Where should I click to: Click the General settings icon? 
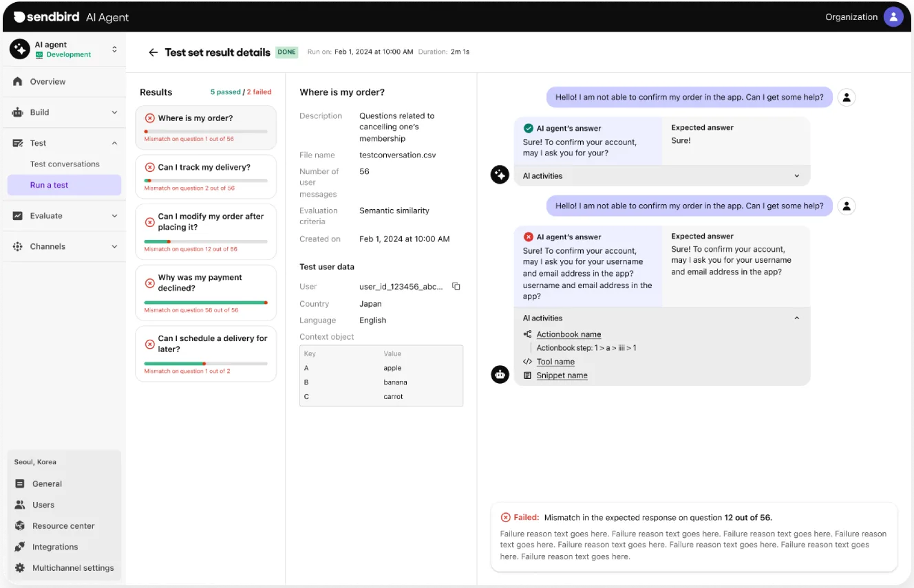point(19,483)
